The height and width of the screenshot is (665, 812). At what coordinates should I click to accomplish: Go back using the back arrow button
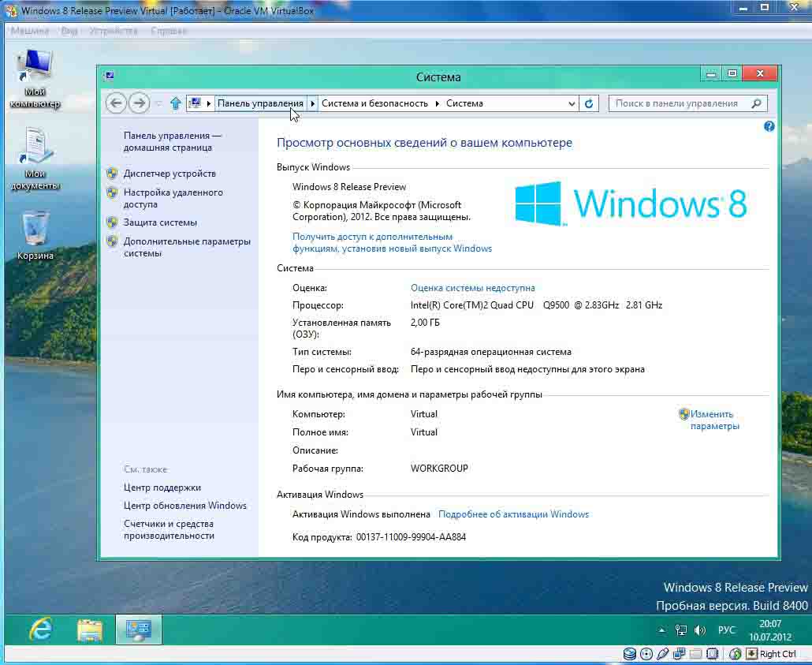(x=116, y=103)
